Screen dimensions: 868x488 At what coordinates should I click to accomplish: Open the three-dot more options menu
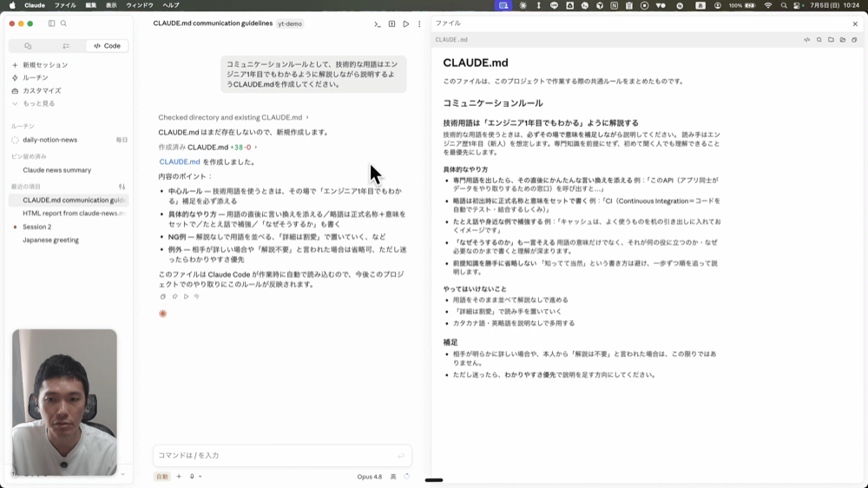tap(419, 23)
